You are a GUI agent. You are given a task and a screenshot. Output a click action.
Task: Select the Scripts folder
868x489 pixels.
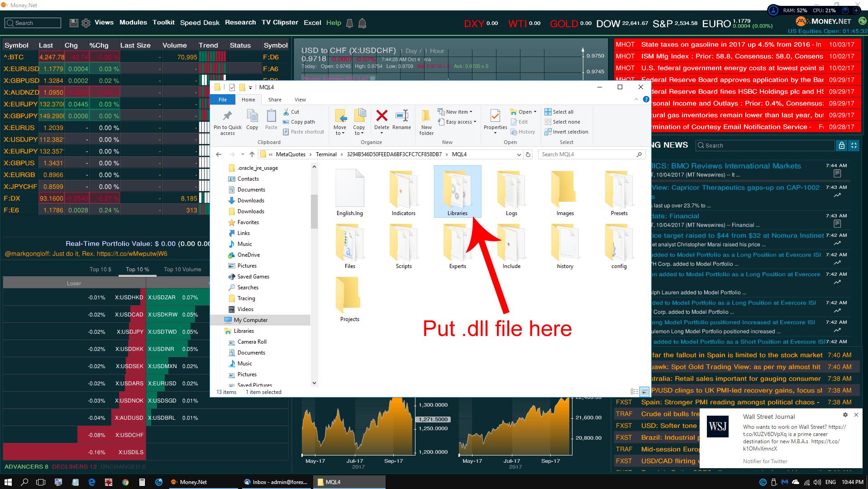pos(404,247)
